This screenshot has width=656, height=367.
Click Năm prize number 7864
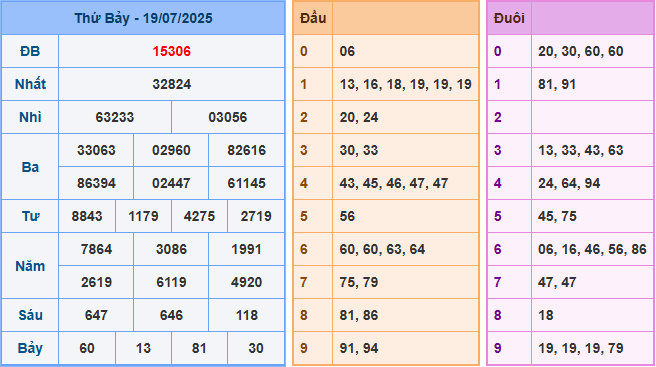tap(96, 249)
